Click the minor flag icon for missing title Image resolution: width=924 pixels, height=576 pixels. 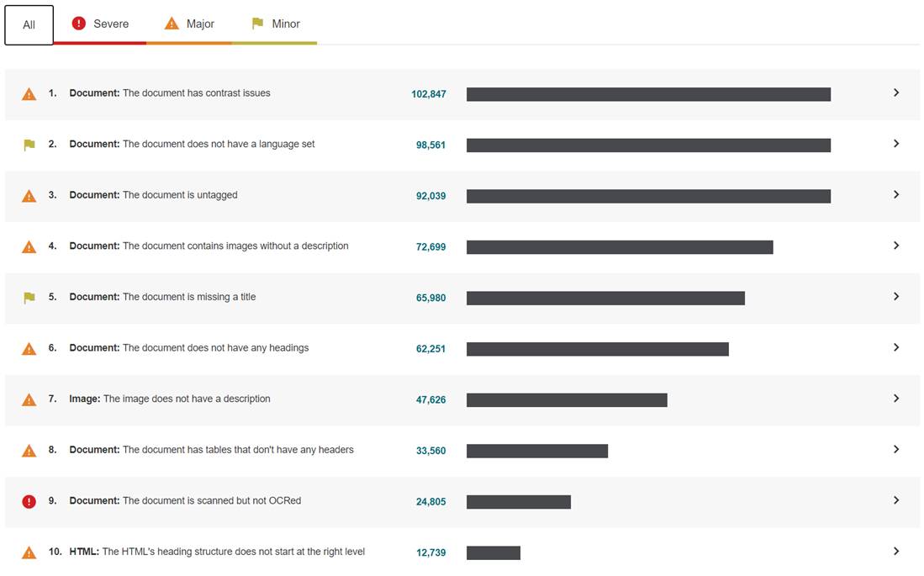29,298
